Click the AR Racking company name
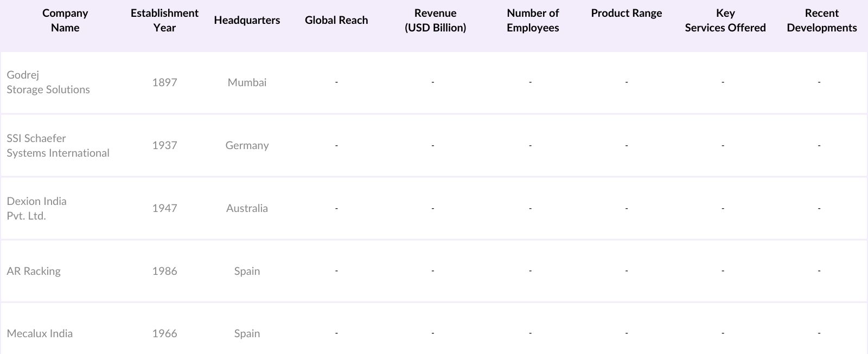 [x=34, y=271]
